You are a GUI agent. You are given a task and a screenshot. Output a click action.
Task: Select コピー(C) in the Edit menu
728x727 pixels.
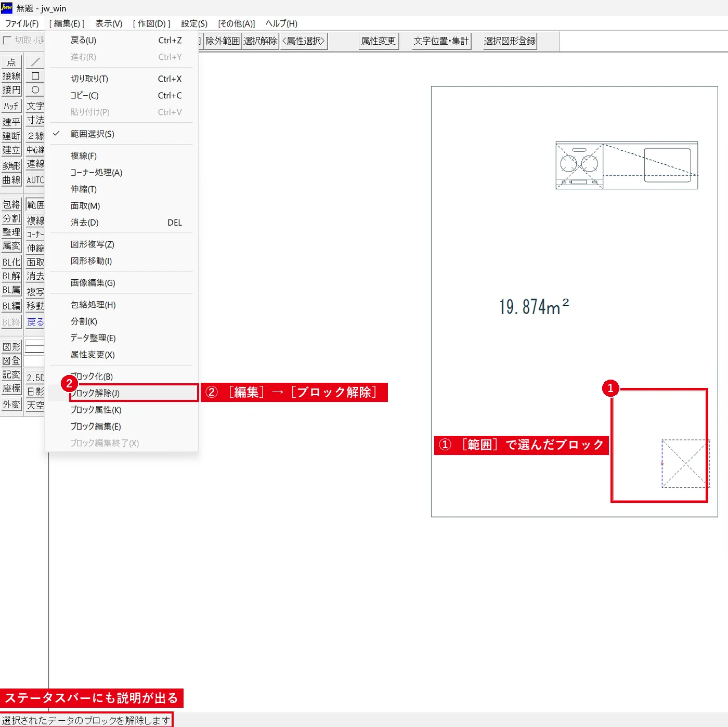tap(121, 96)
